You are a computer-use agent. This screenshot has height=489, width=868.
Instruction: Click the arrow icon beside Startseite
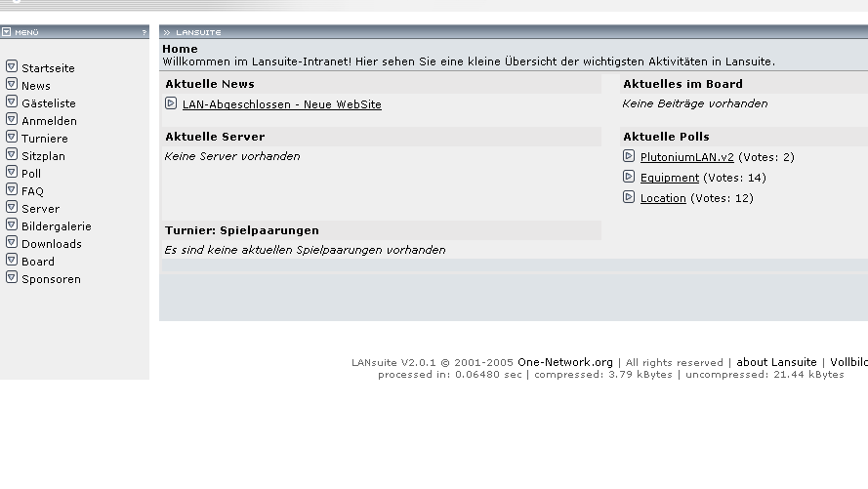[12, 67]
